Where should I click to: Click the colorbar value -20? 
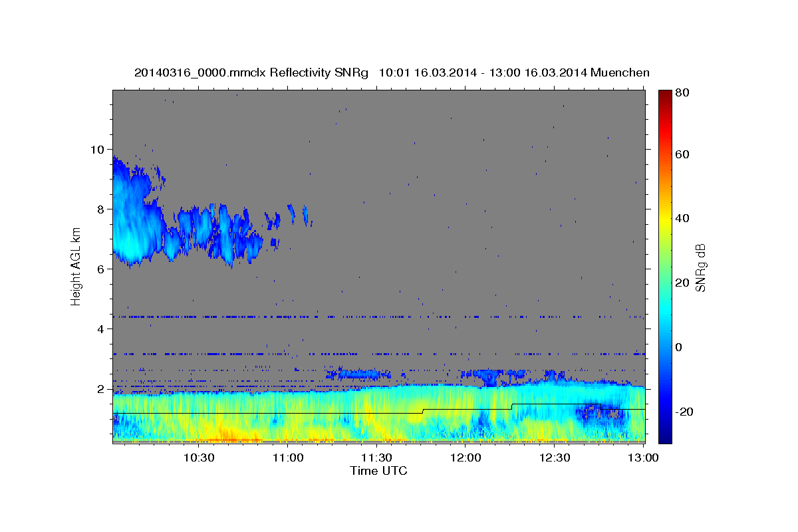684,412
